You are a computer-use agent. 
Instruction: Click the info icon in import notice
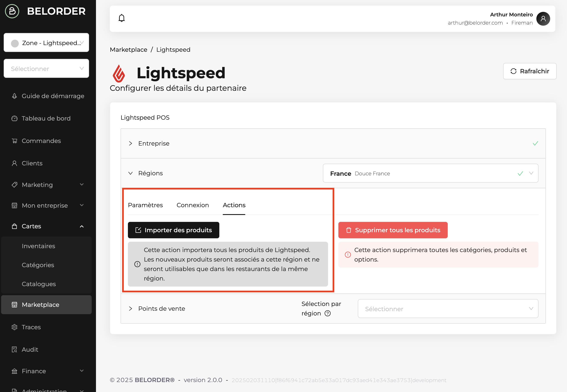tap(137, 264)
